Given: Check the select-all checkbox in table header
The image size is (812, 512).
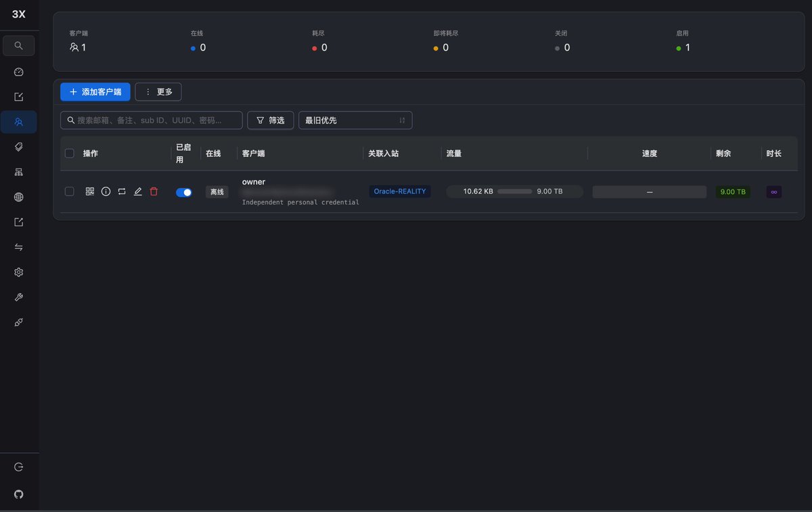Looking at the screenshot, I should pyautogui.click(x=69, y=154).
